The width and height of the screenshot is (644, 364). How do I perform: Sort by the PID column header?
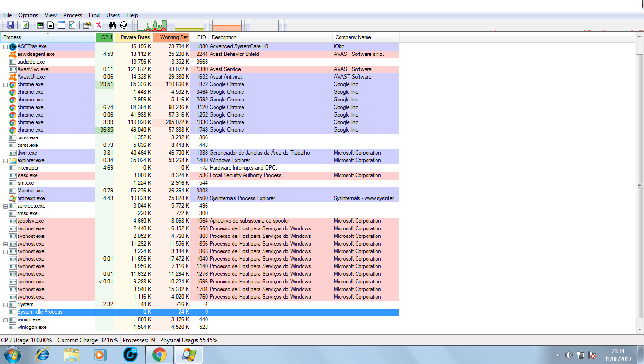click(199, 37)
